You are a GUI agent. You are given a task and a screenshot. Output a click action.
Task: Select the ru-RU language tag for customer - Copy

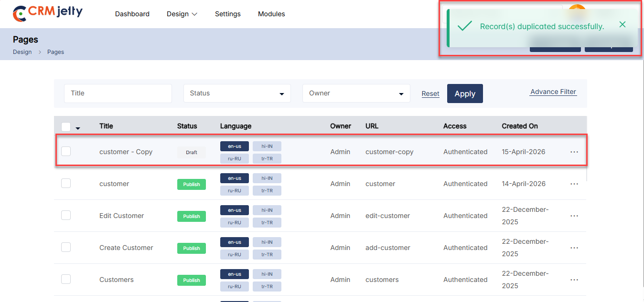click(234, 158)
